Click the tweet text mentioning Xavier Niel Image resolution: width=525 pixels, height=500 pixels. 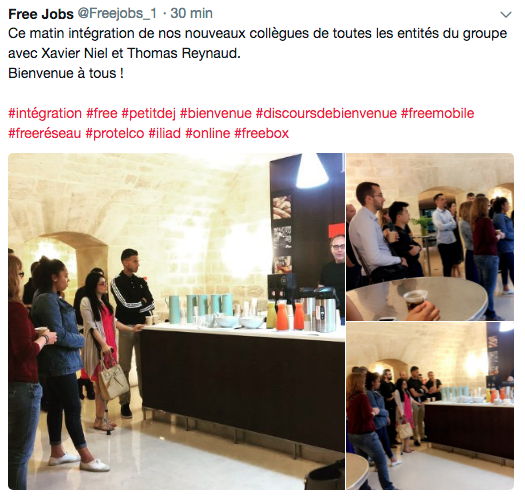[124, 53]
